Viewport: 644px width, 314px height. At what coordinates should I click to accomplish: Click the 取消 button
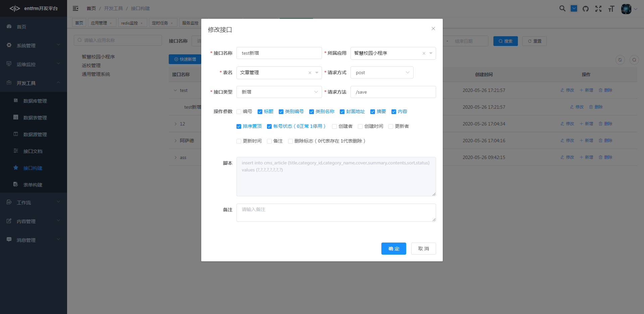tap(424, 249)
